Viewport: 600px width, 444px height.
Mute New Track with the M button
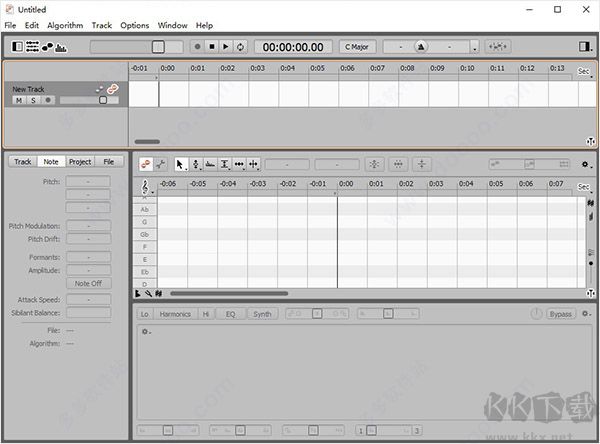(19, 100)
